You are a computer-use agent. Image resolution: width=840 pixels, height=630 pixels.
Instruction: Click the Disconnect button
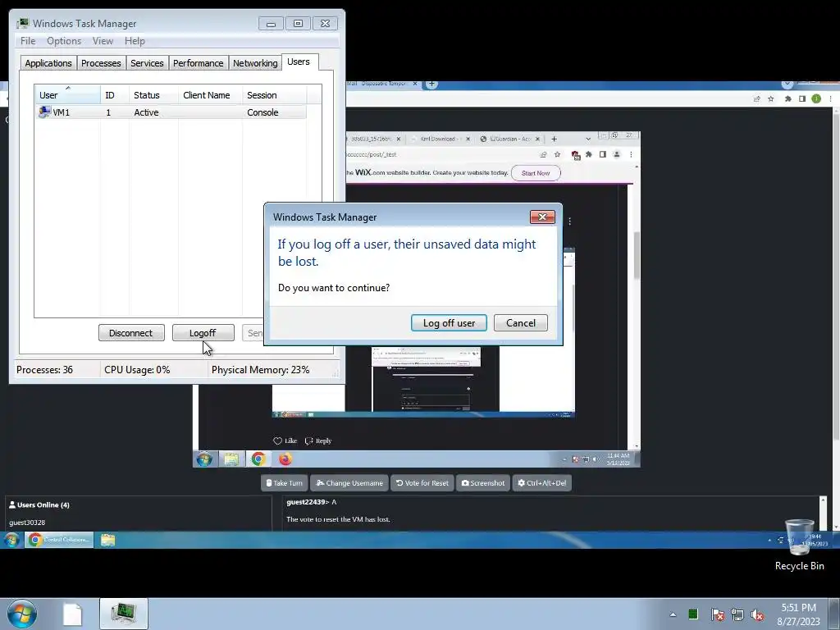131,333
